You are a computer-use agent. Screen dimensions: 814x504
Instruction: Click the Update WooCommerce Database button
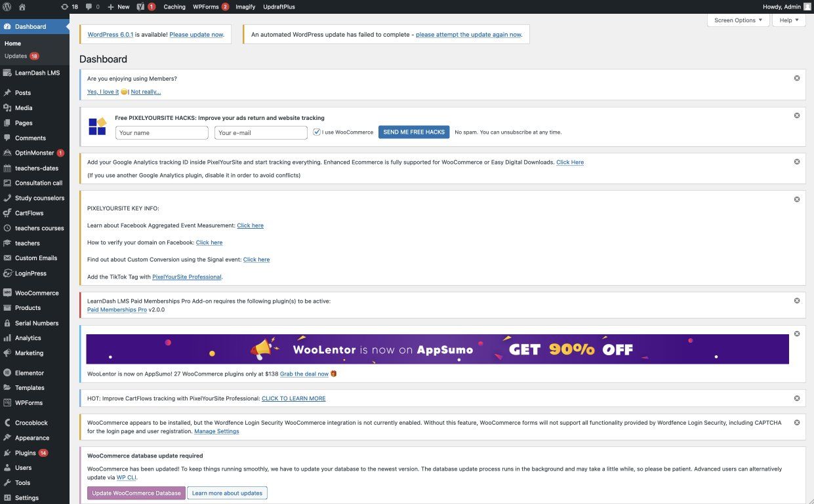pyautogui.click(x=136, y=493)
